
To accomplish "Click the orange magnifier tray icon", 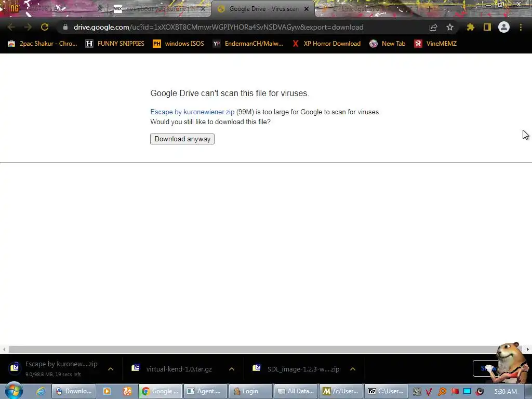I will (x=442, y=392).
